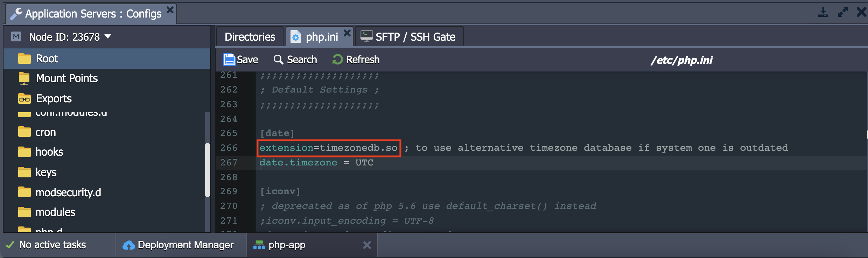Open the hooks folder
The width and height of the screenshot is (868, 258).
49,152
